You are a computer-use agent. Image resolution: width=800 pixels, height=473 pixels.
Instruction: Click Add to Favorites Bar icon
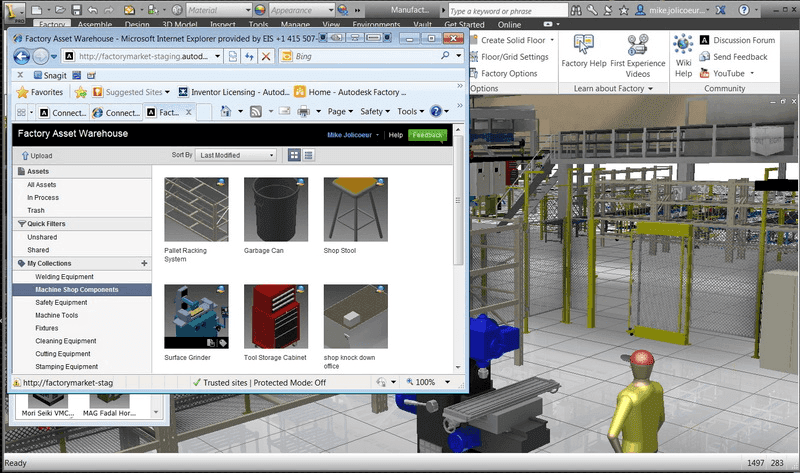(x=81, y=92)
